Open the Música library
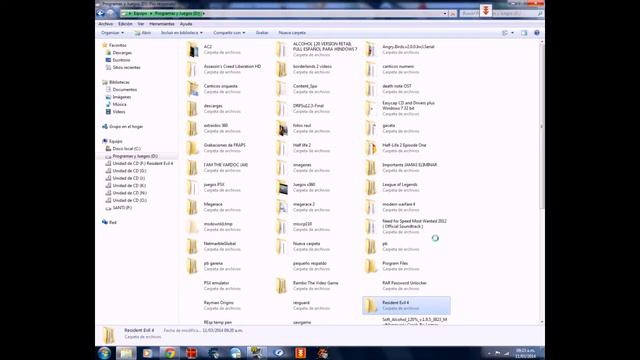 click(119, 104)
